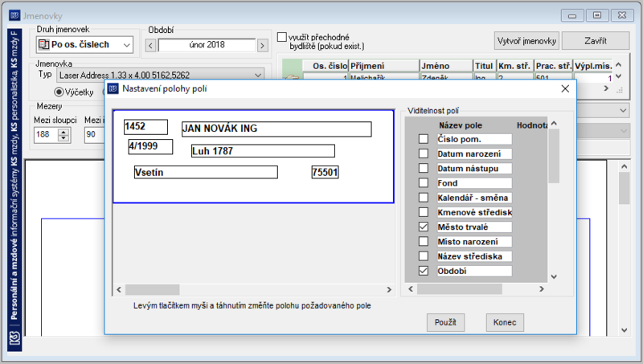Image resolution: width=643 pixels, height=364 pixels.
Task: Click the Viditelnost polí list scroll-up arrow
Action: point(554,124)
